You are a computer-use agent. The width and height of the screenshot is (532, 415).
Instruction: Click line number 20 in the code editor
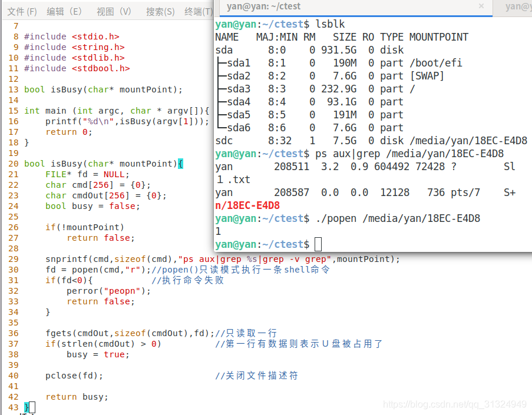[x=13, y=163]
